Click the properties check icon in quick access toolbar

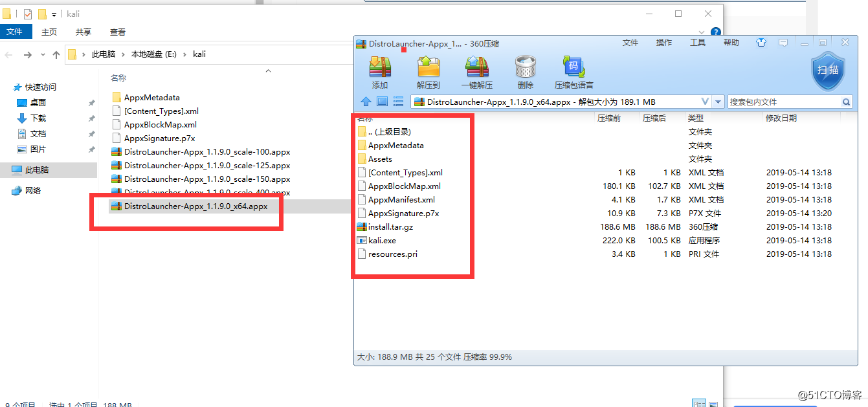27,14
